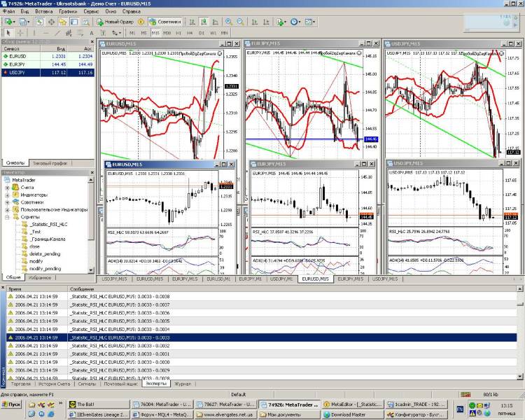Select the equidistant channel tool
Screen dimensions: 525x420
pyautogui.click(x=69, y=33)
